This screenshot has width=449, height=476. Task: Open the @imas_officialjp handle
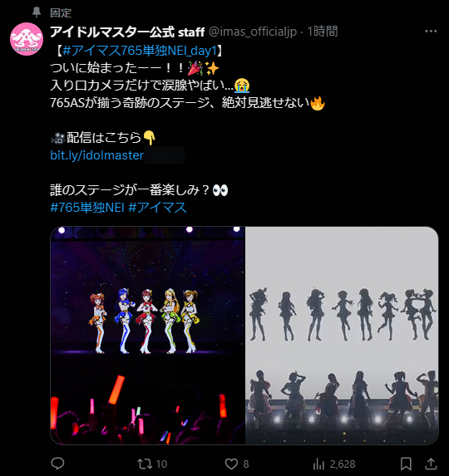point(253,32)
